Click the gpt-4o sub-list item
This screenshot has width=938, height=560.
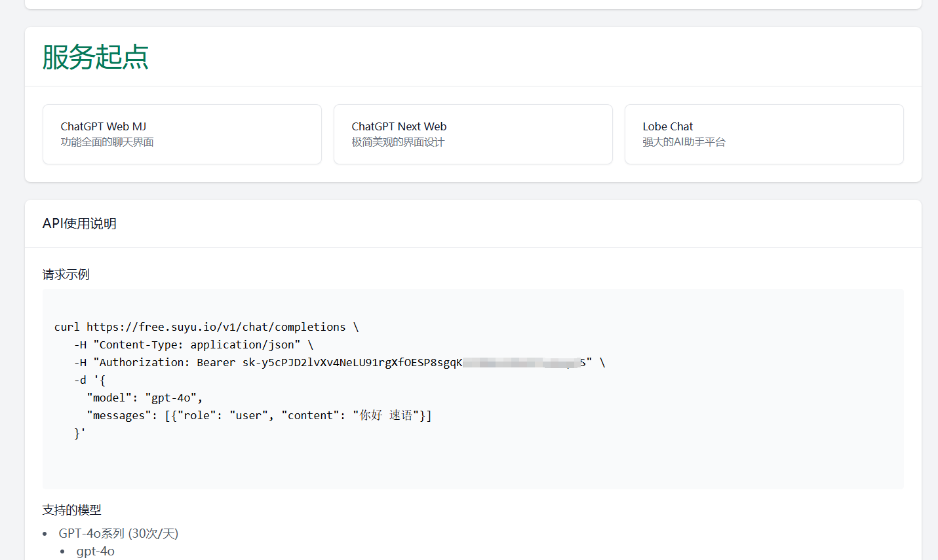[x=96, y=551]
